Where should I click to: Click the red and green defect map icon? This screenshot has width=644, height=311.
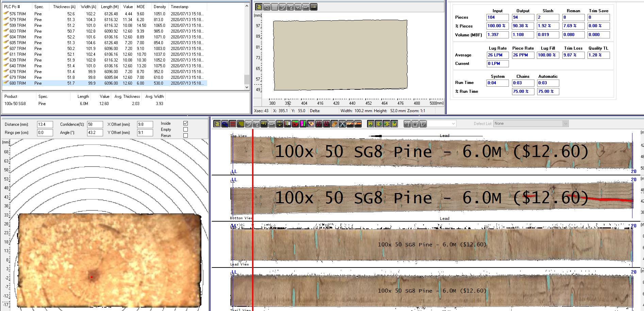tap(295, 124)
